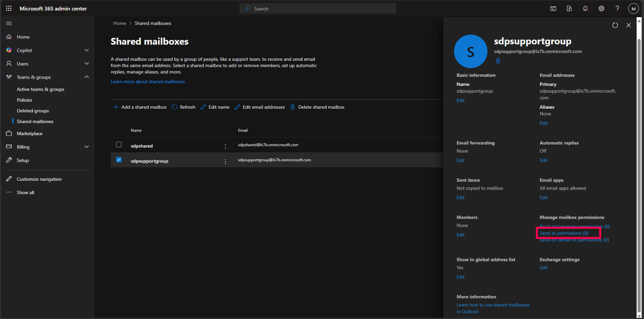Open the app launcher waffle icon

(x=9, y=9)
